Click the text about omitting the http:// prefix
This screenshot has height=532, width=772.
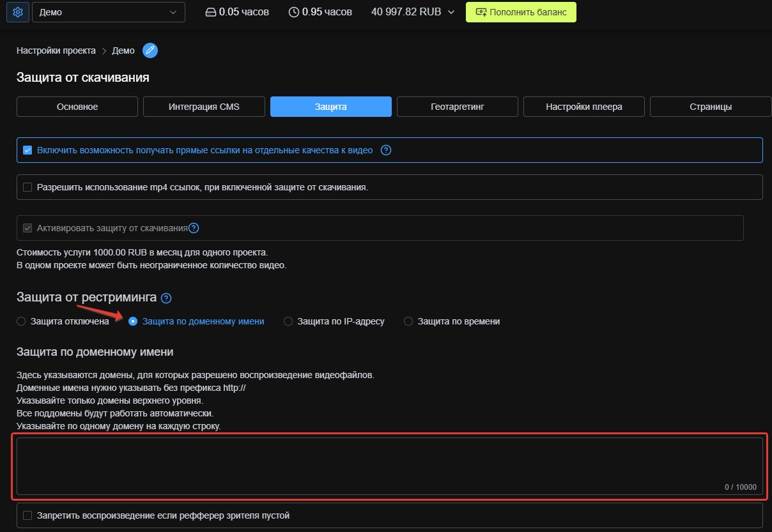[131, 388]
